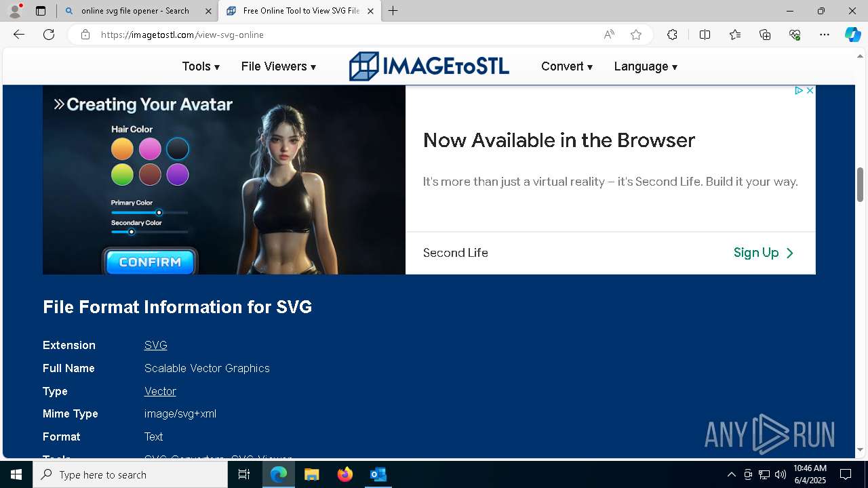Click the avatar ad image

(224, 180)
